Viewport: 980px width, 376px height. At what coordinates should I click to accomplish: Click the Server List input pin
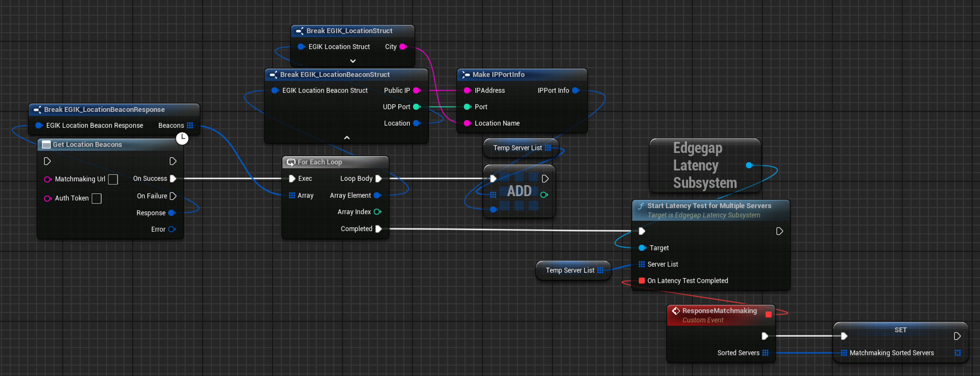tap(642, 264)
